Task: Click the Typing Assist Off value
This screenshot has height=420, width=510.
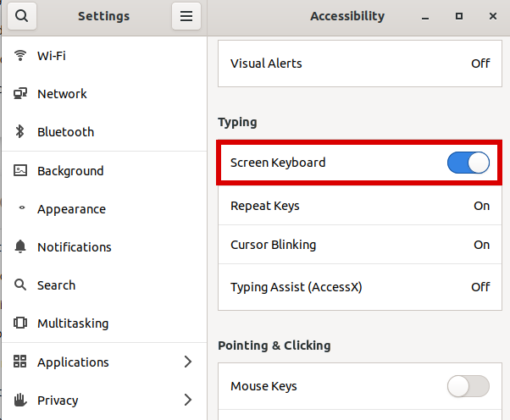Action: point(480,287)
